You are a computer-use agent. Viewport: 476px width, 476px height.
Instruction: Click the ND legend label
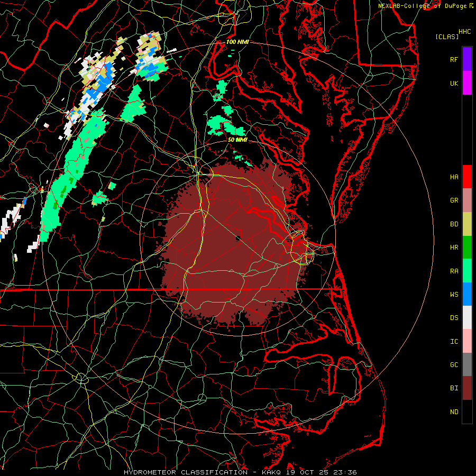coord(454,411)
